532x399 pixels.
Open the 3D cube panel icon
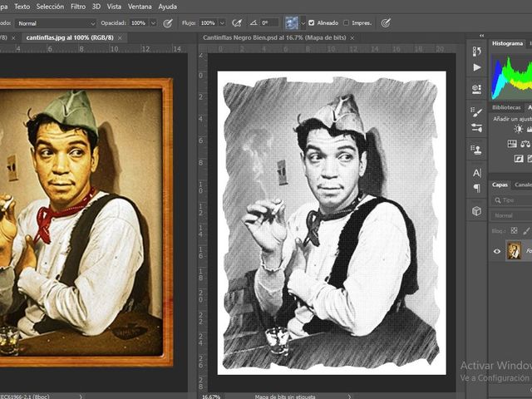point(476,211)
